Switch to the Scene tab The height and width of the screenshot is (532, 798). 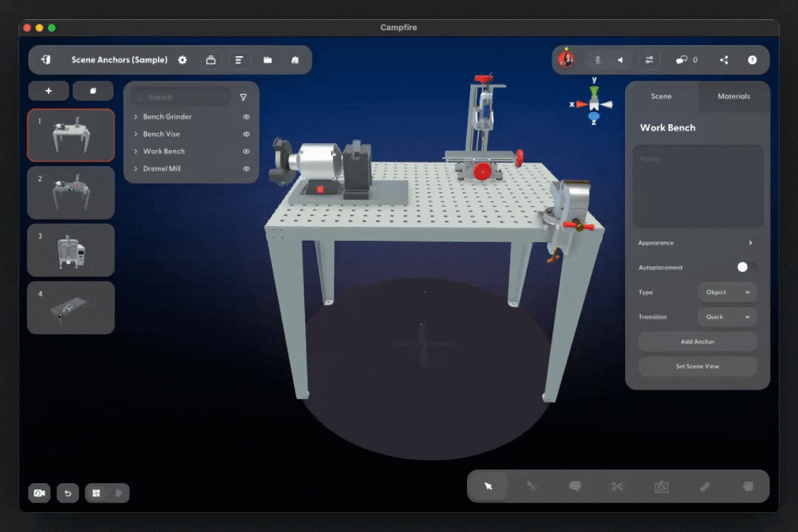point(661,96)
